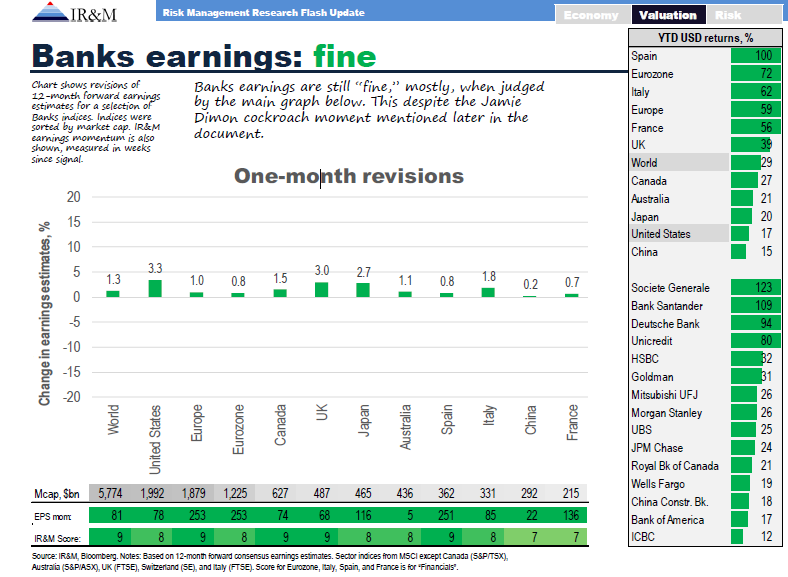Click the France EPS mom value 136

click(x=570, y=516)
